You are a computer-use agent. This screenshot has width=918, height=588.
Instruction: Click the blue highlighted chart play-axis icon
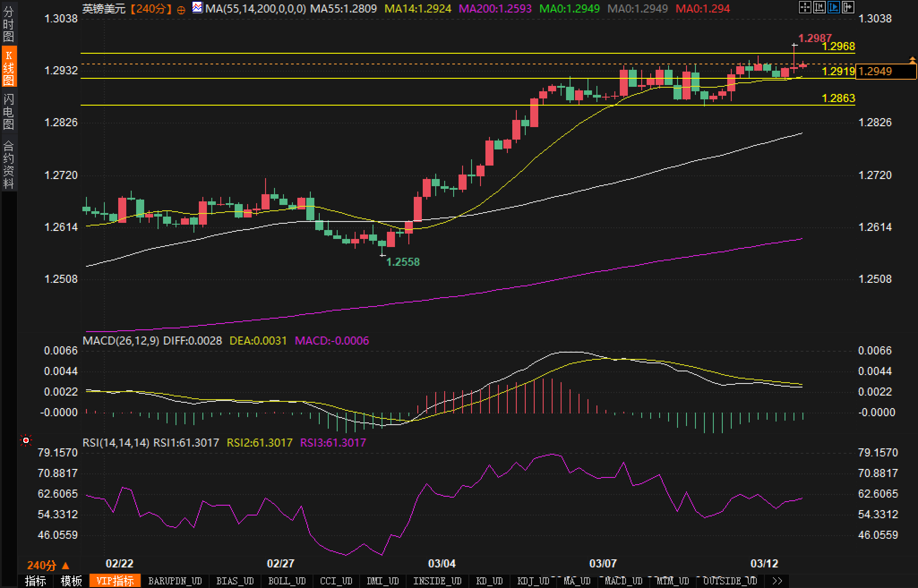click(834, 7)
